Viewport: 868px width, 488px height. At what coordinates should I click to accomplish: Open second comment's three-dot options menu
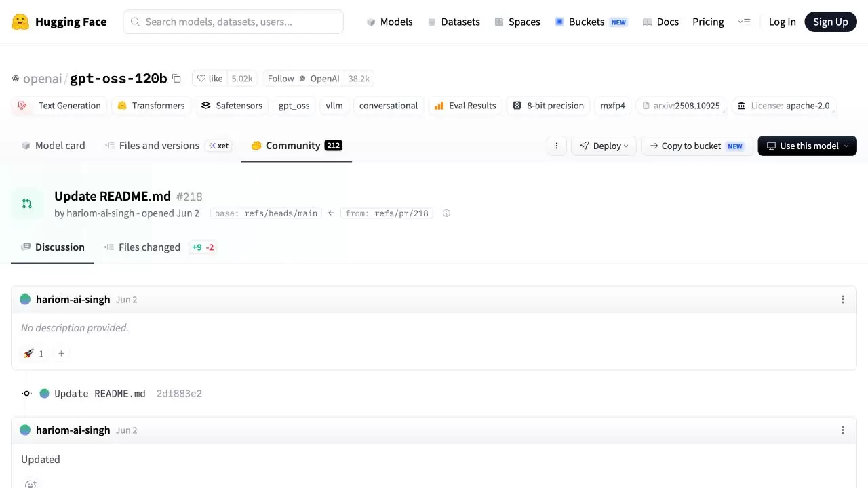point(843,430)
